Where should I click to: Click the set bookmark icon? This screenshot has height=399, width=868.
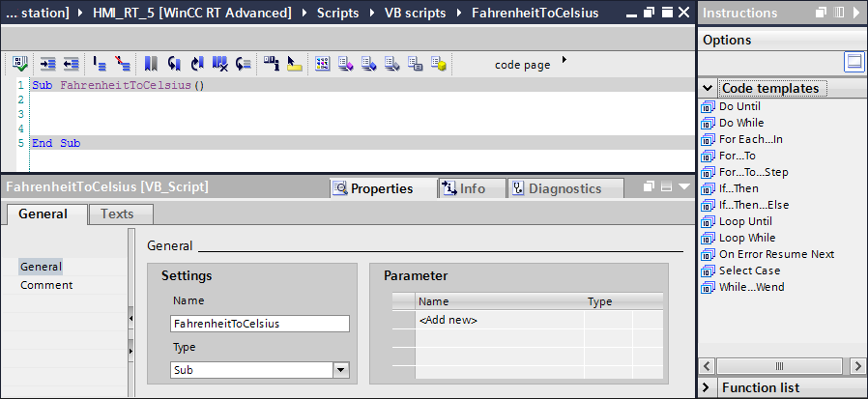click(x=152, y=64)
